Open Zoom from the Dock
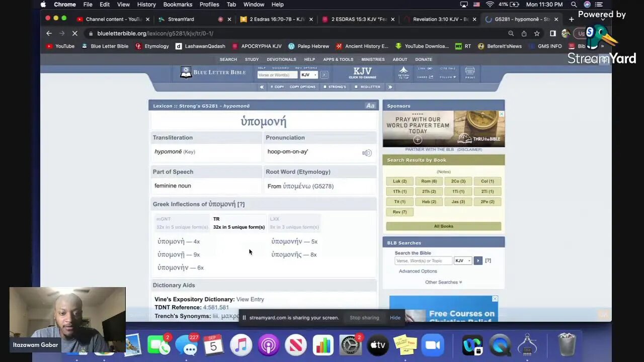The width and height of the screenshot is (644, 362). pyautogui.click(x=433, y=345)
